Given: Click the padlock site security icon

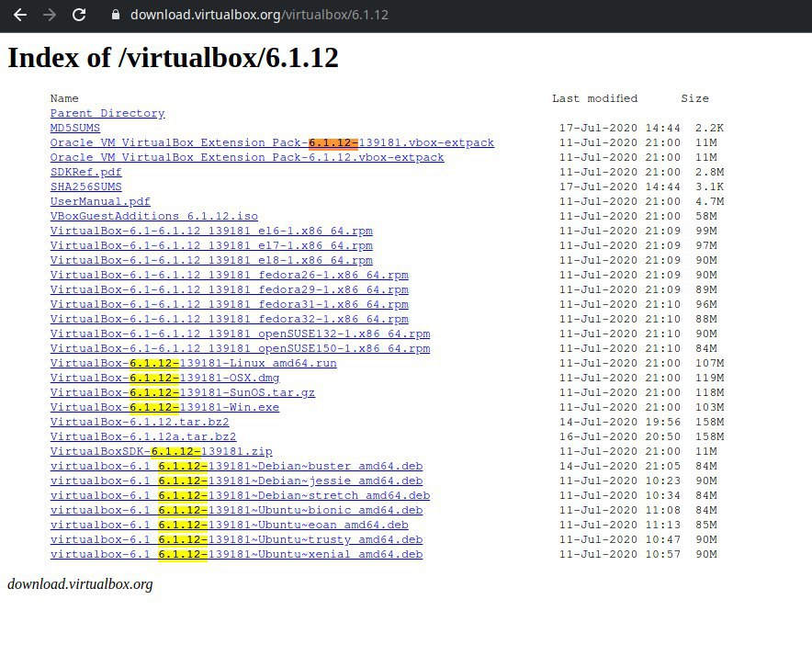Looking at the screenshot, I should coord(116,15).
